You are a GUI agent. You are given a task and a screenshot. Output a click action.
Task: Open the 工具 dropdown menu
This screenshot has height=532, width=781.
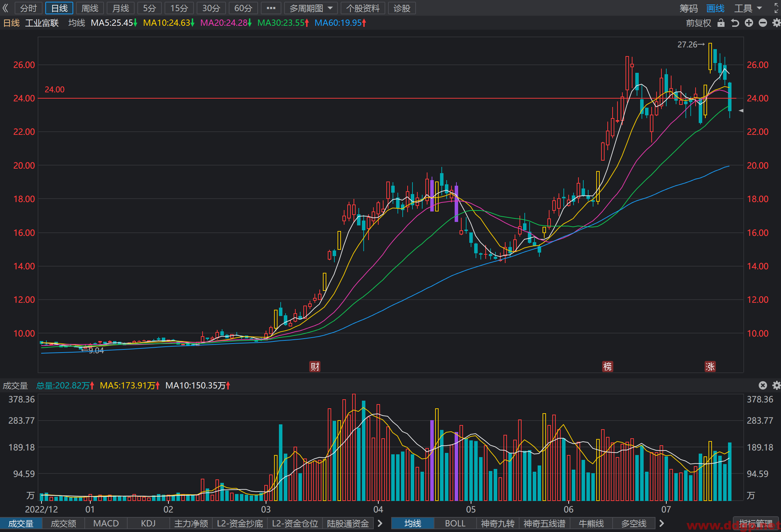coord(748,8)
